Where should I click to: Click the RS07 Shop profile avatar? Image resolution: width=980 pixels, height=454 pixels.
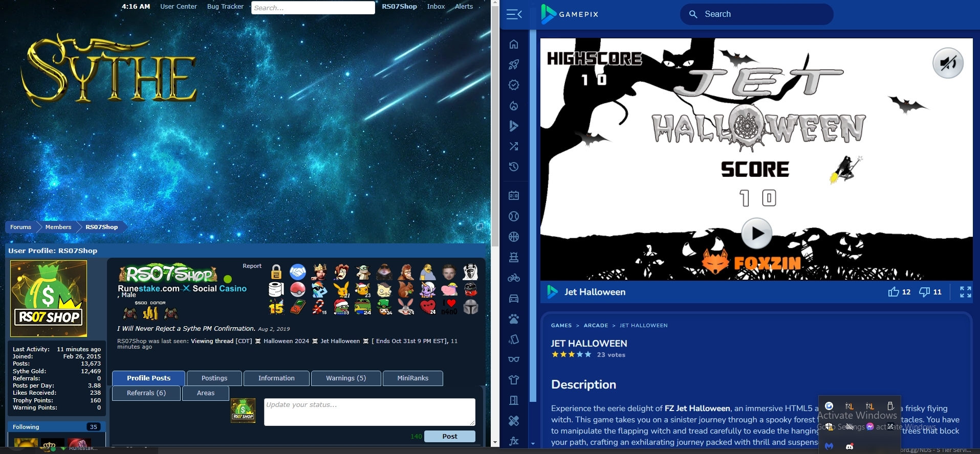click(x=49, y=299)
